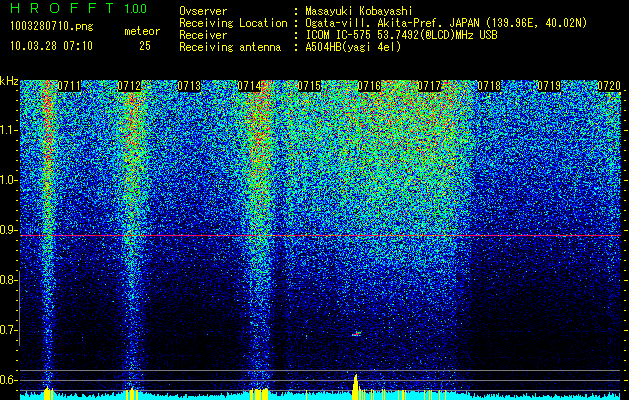
Task: Click the meteor count value 25
Action: click(145, 46)
